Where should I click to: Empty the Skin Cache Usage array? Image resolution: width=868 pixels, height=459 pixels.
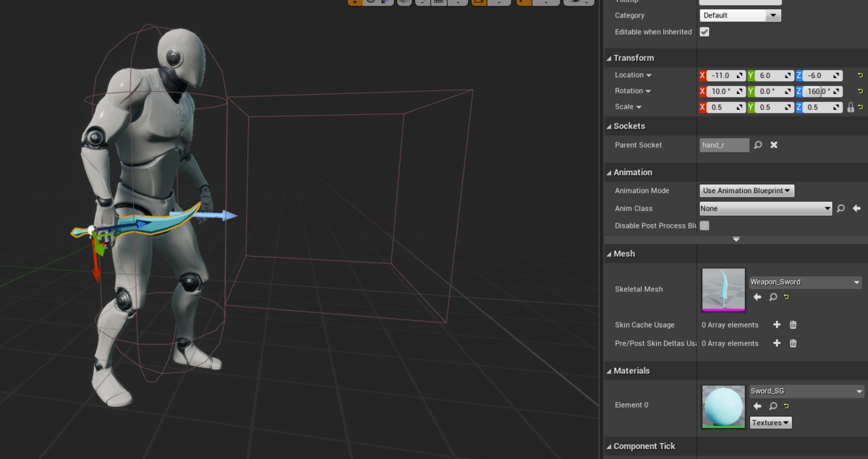point(793,325)
